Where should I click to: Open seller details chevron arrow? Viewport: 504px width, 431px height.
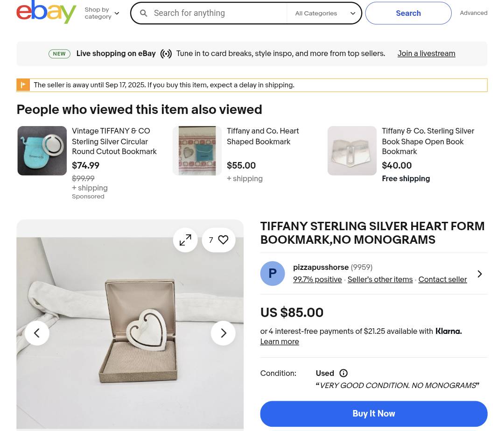(479, 274)
